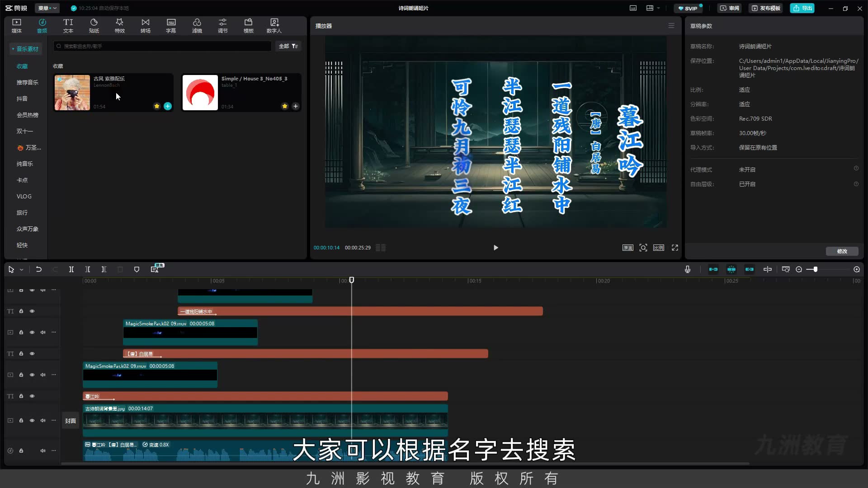Delete left of playhead trim tool

[x=88, y=269]
